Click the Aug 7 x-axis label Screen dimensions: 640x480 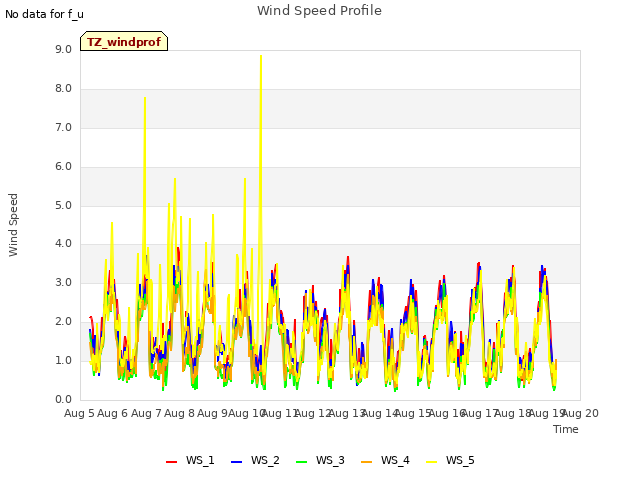tap(146, 413)
